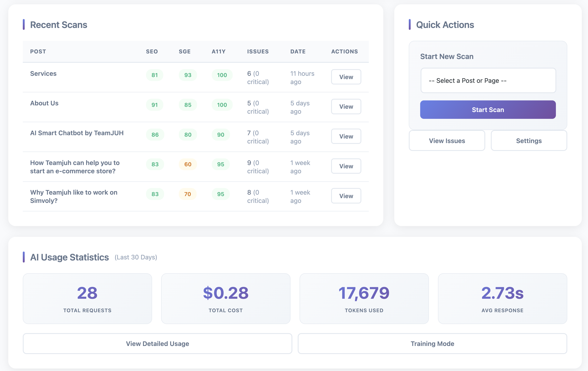This screenshot has width=588, height=371.
Task: Click the Tokens Used 17,679 card
Action: point(364,299)
